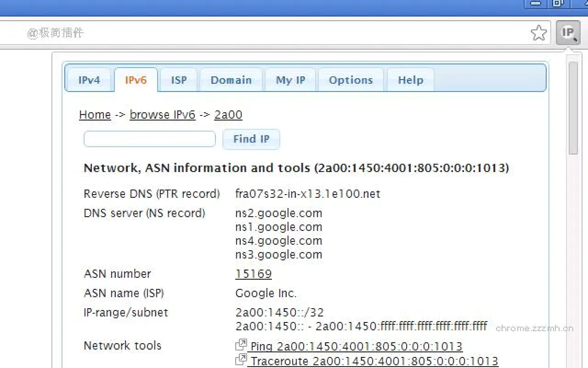The image size is (588, 368).
Task: Select ns1.google.com DNS server text
Action: click(x=279, y=227)
